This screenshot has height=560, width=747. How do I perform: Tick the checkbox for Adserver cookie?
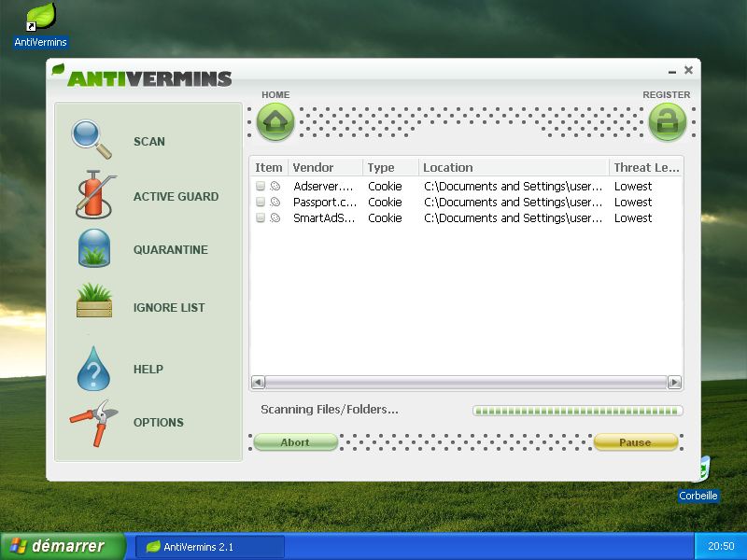coord(261,186)
